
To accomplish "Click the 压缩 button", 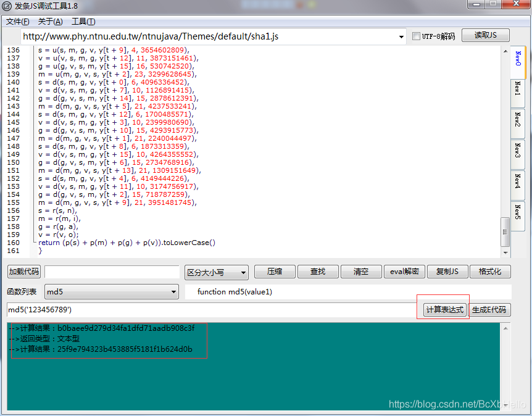I will tap(275, 272).
